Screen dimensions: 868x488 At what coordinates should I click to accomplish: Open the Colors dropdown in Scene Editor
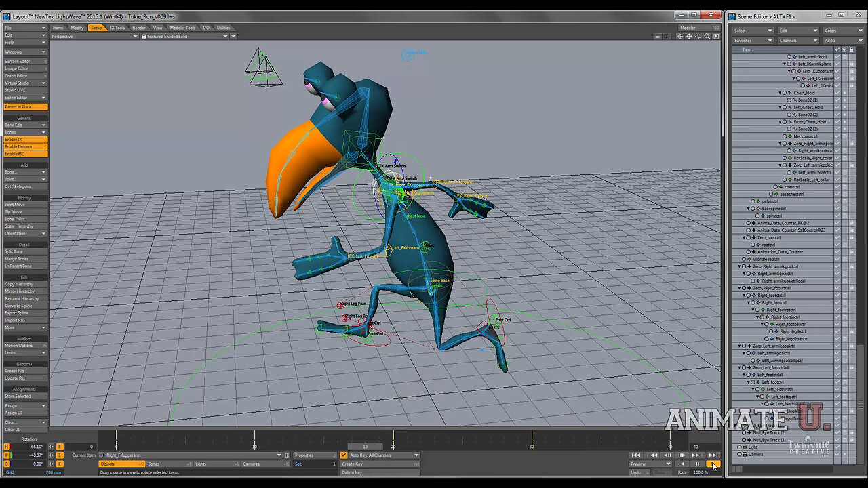(844, 30)
